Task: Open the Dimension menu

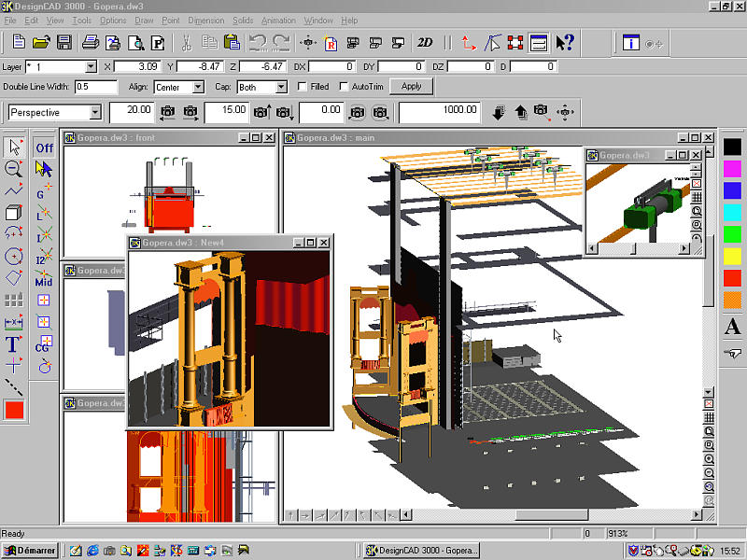Action: 205,20
